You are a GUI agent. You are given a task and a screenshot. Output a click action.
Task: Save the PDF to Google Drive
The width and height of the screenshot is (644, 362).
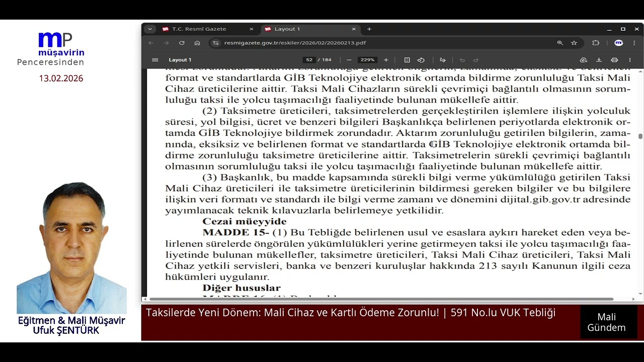tap(584, 60)
